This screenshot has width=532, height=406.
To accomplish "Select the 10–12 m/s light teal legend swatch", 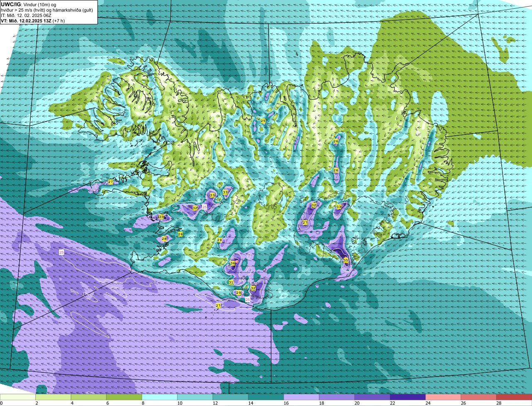I will point(195,397).
